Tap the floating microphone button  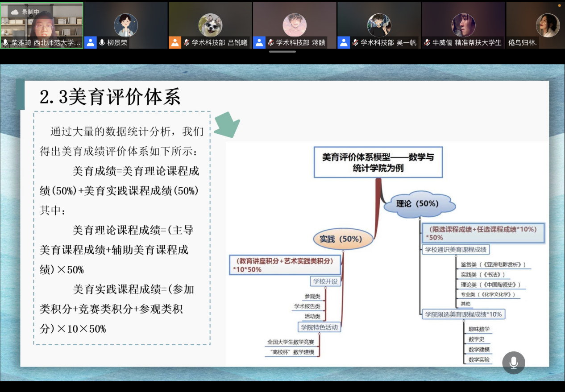point(513,363)
